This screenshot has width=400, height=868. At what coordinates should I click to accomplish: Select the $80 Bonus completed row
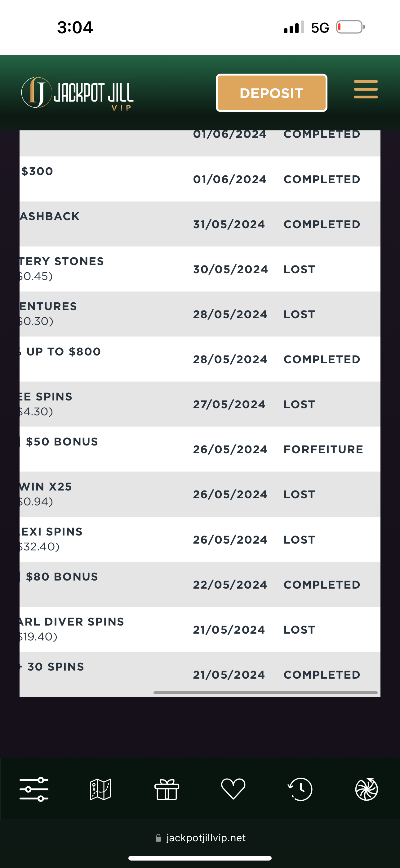[200, 584]
